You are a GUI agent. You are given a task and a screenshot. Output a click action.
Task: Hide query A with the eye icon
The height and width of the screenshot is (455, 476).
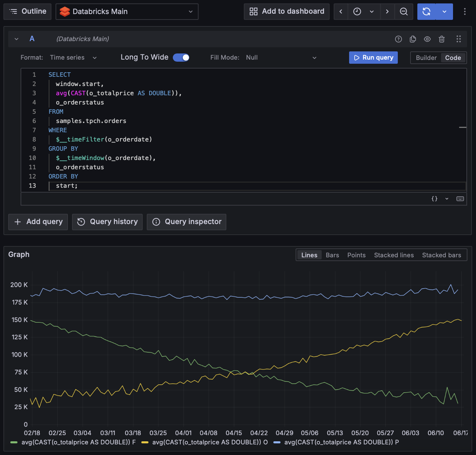pos(427,39)
